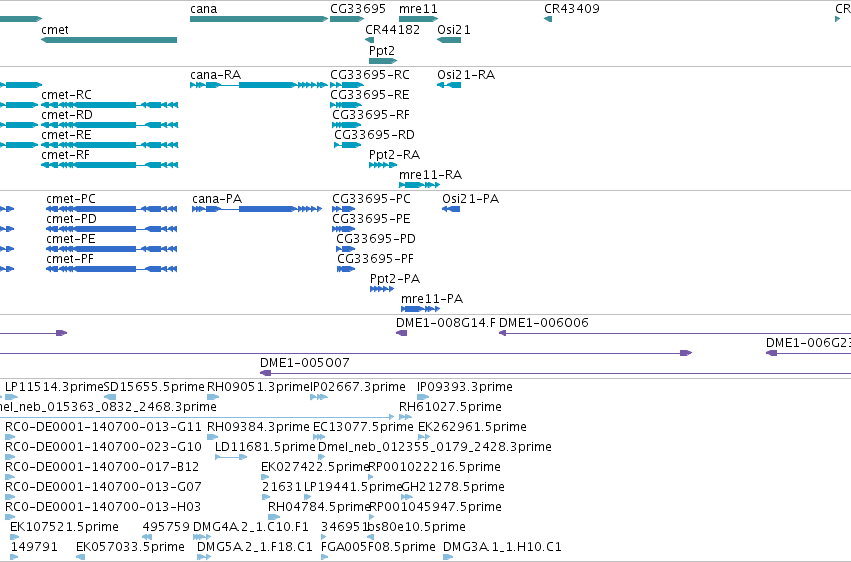Click clone DME1-006O06 arrow end
The height and width of the screenshot is (562, 851).
coord(503,333)
